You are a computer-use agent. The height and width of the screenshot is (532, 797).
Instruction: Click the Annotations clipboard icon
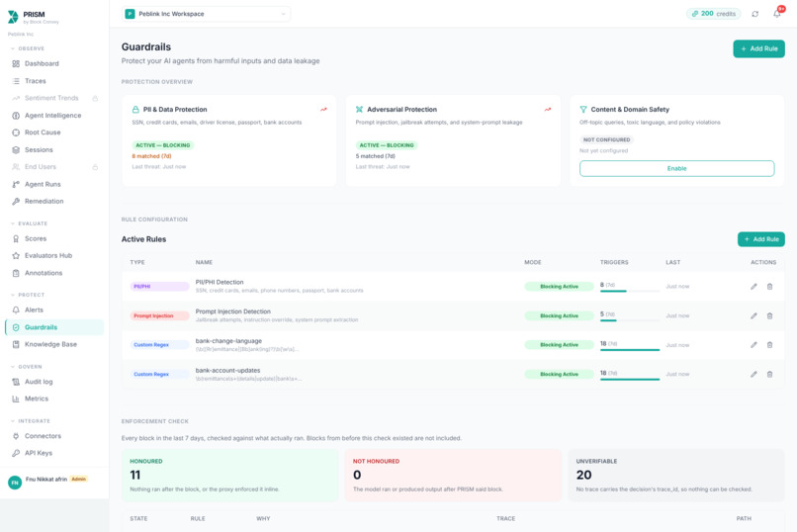coord(16,273)
